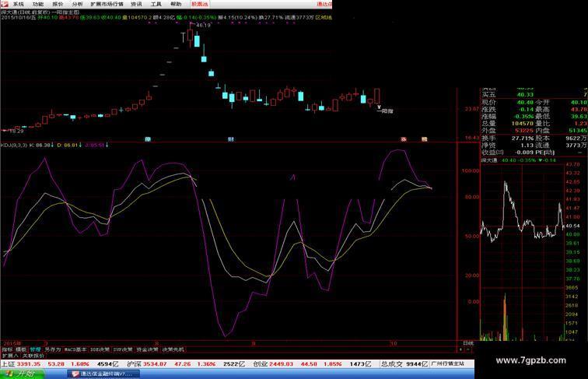The image size is (588, 379).
Task: Open the 工具 menu
Action: point(156,4)
